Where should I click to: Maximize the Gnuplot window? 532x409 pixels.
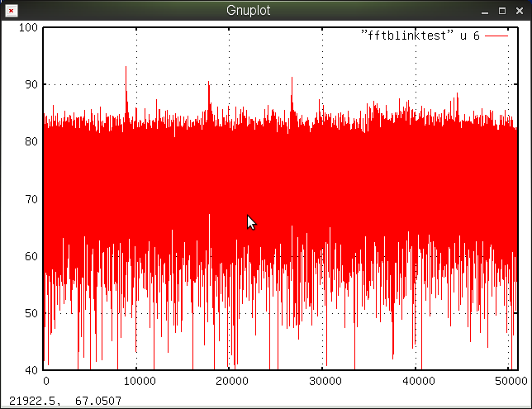(x=501, y=11)
